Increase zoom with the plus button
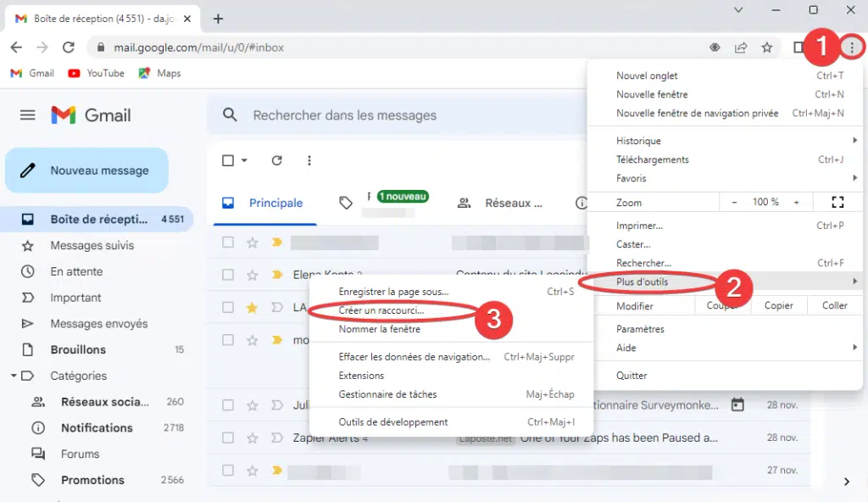This screenshot has width=868, height=502. (796, 202)
